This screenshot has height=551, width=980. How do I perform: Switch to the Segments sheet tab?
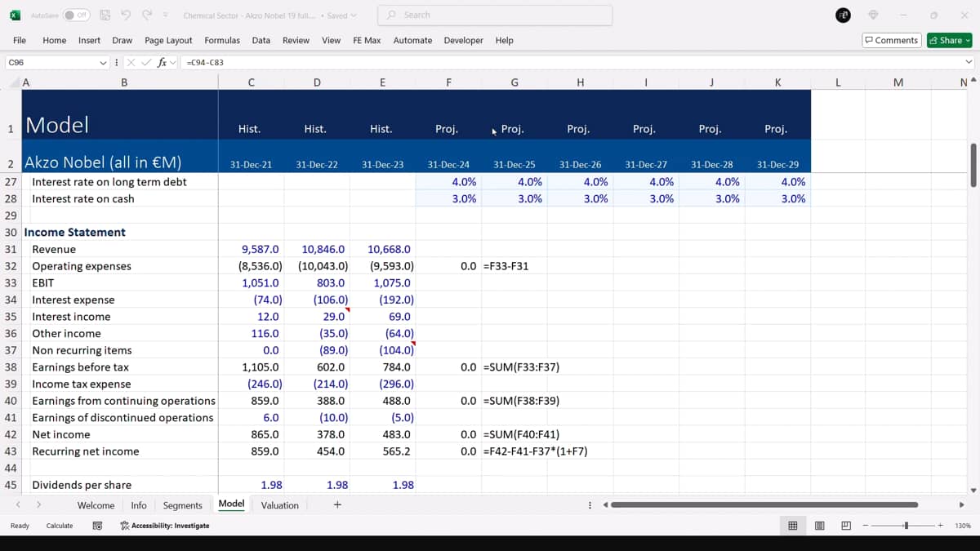(x=182, y=505)
